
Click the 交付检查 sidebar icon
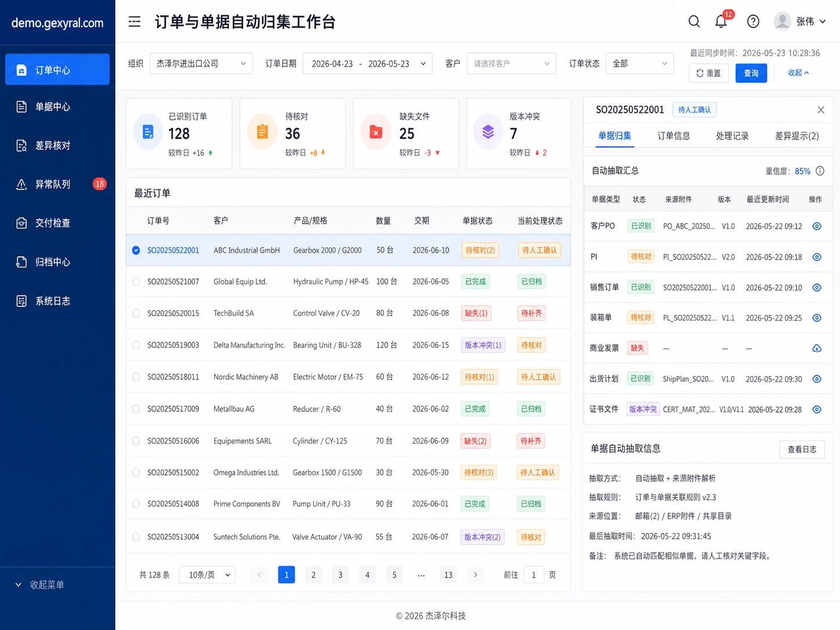pyautogui.click(x=21, y=223)
